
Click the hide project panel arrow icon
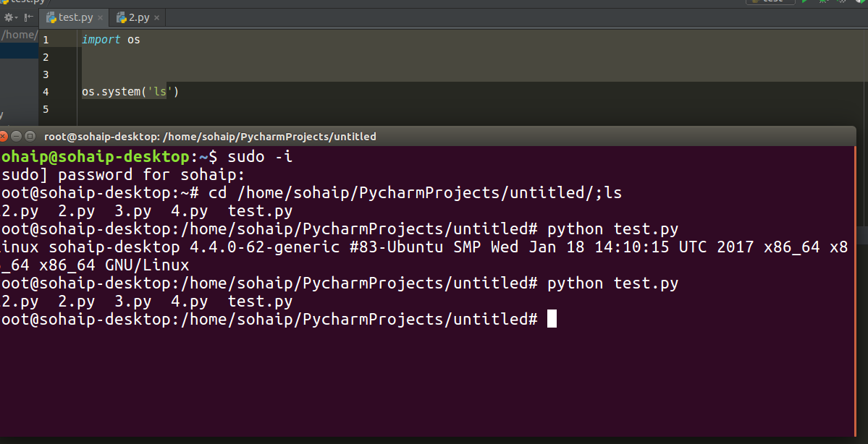[29, 17]
